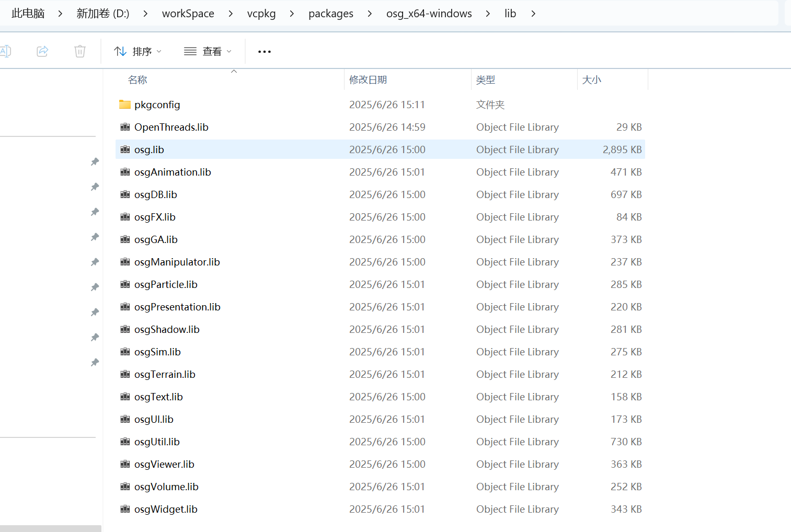791x532 pixels.
Task: Click the osgUtil.lib file icon
Action: pos(125,442)
